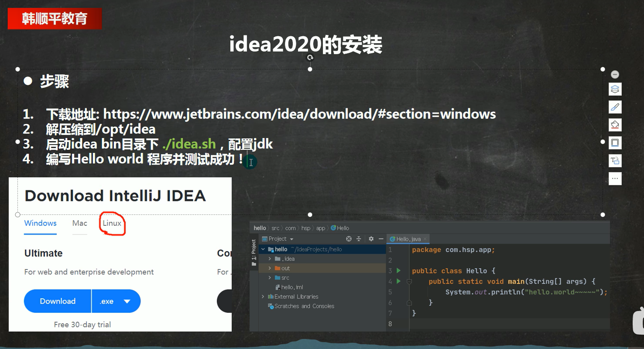The image size is (644, 349).
Task: Click the minus collapse button above the floating toolbar
Action: (615, 74)
